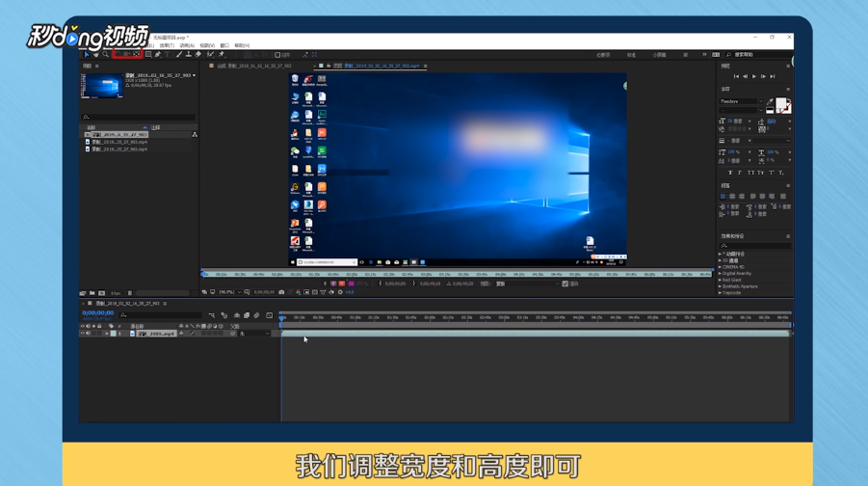Viewport: 868px width, 486px height.
Task: Select the Zoom magnifier tool
Action: 105,54
